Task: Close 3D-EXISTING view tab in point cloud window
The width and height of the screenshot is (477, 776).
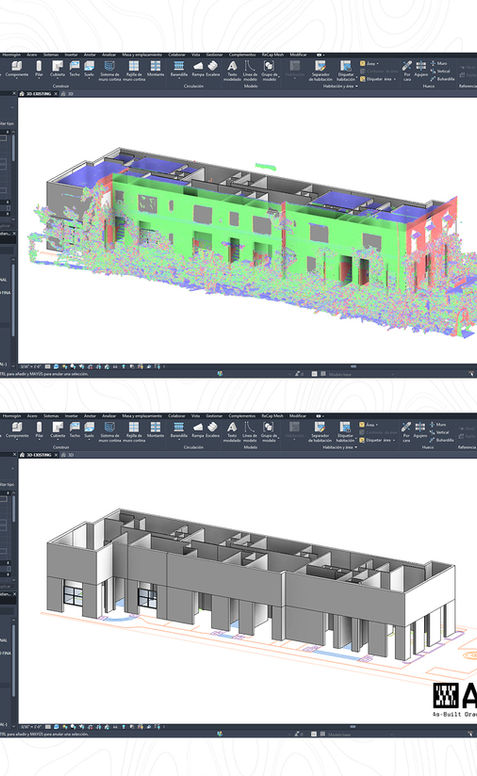Action: click(55, 94)
